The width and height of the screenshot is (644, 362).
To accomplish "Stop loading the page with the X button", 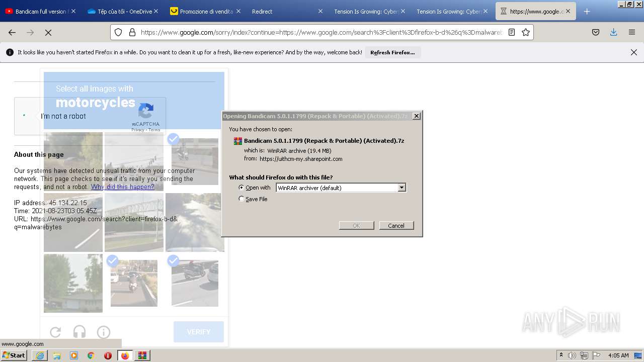I will click(x=48, y=32).
